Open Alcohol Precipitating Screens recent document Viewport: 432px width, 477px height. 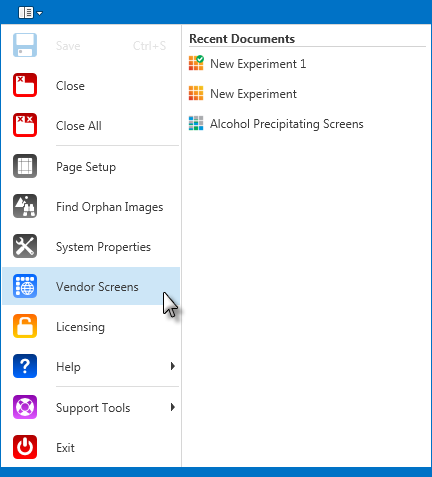(x=276, y=124)
